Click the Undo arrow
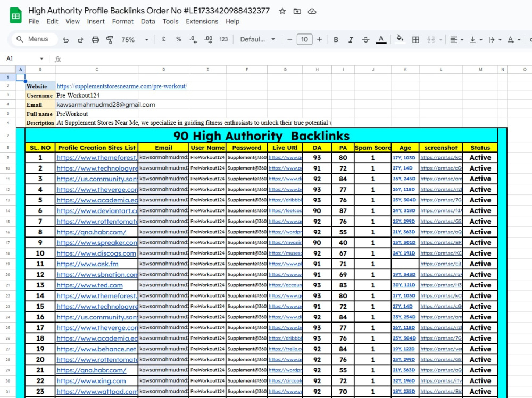Viewport: 532px width, 398px height. (66, 40)
